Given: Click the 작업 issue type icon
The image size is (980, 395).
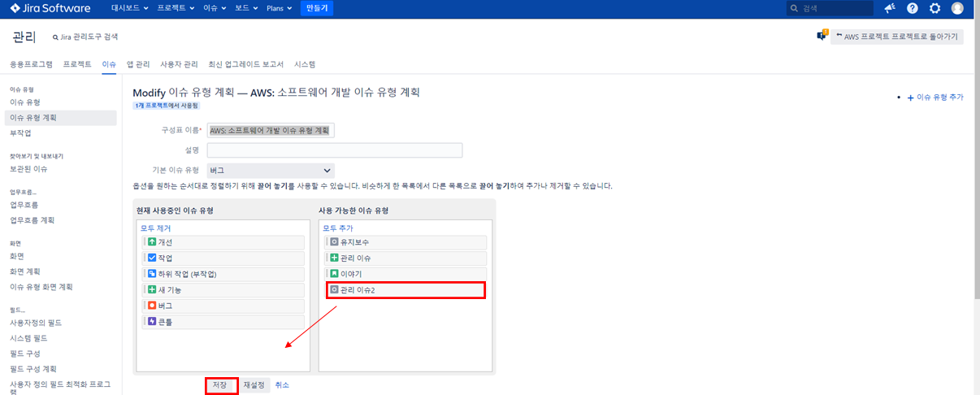Looking at the screenshot, I should (x=152, y=258).
